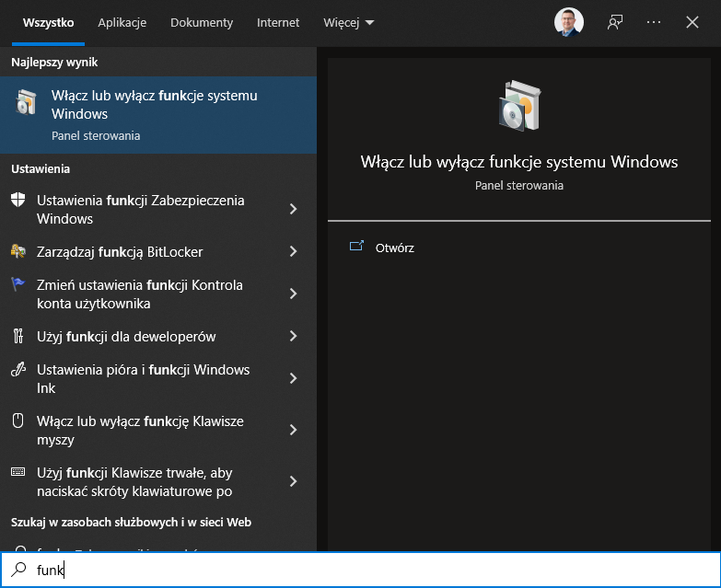Click the large Windows Features icon in preview
Viewport: 721px width, 588px height.
[x=519, y=106]
